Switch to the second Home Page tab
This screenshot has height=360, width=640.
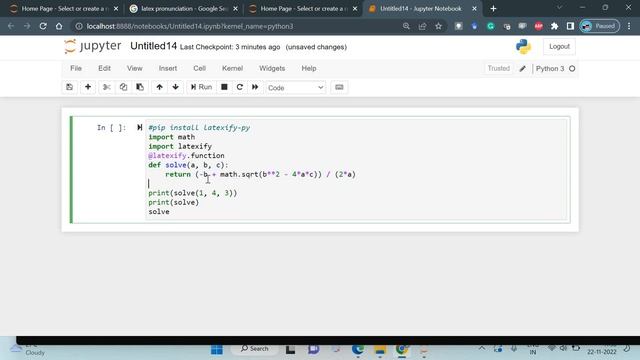click(x=302, y=9)
